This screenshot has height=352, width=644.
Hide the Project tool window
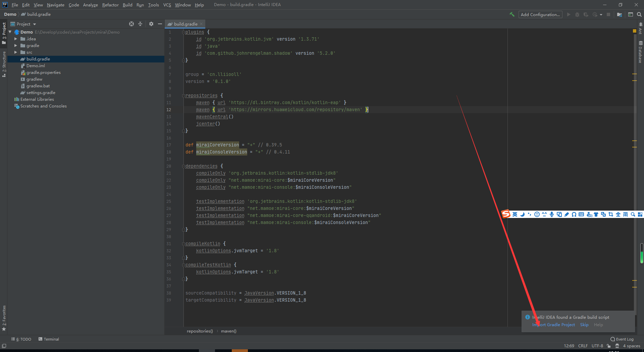pos(160,24)
